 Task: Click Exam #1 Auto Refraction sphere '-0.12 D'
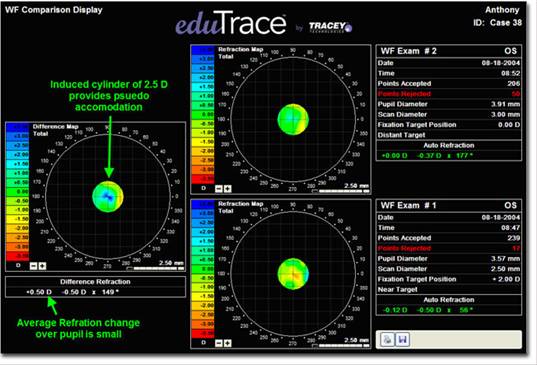395,310
